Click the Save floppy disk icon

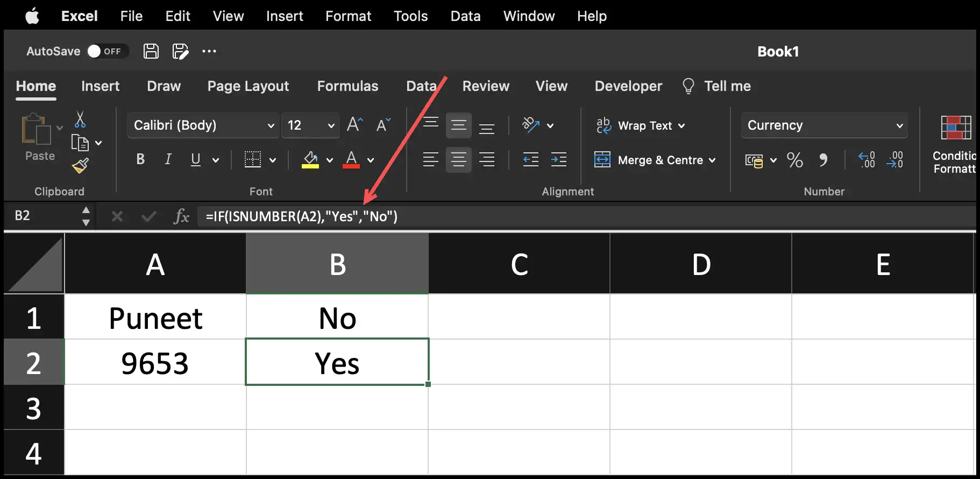(x=151, y=51)
